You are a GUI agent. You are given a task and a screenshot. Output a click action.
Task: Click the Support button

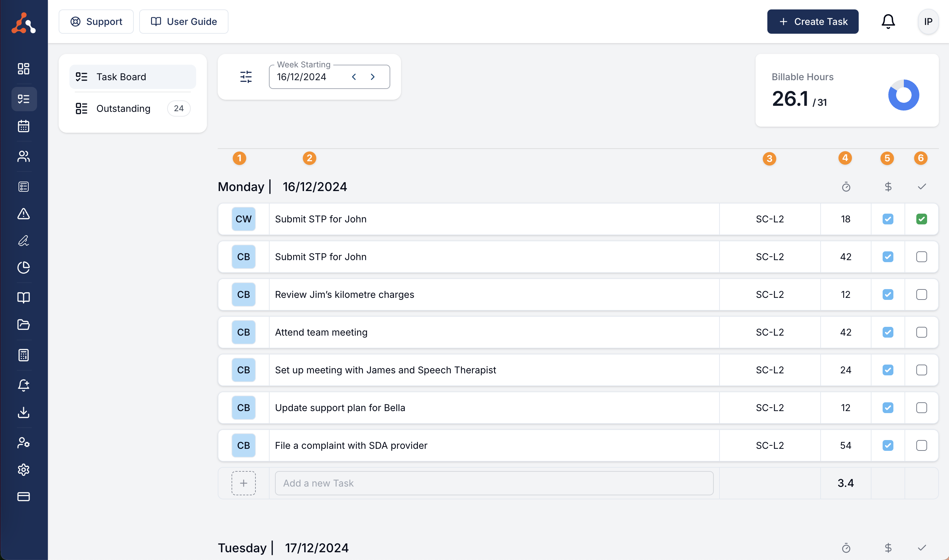coord(96,22)
